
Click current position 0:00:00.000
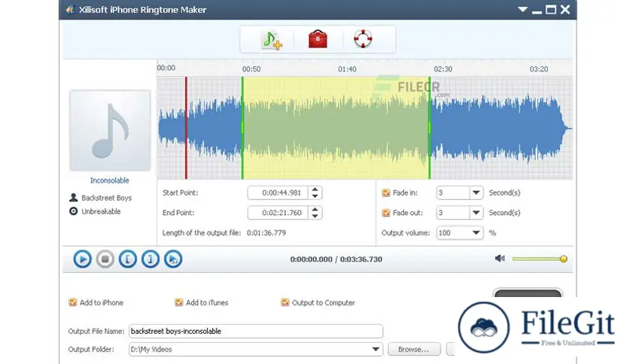pyautogui.click(x=311, y=259)
